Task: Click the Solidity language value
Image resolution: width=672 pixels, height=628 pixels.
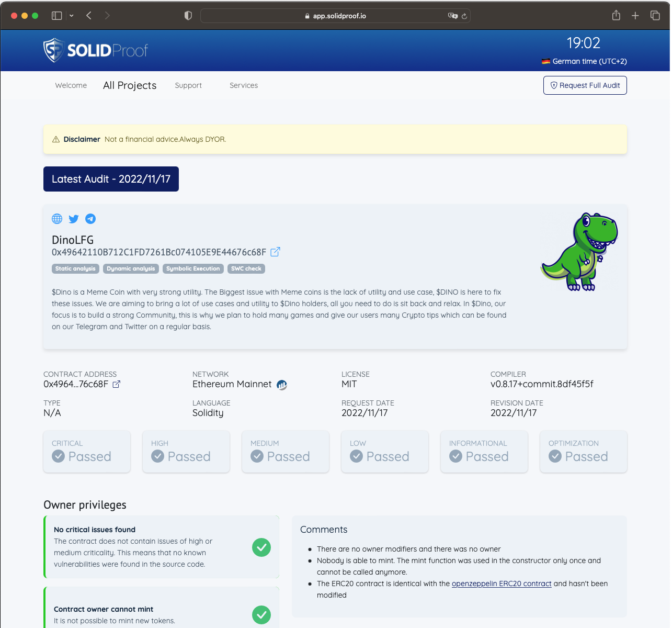Action: pyautogui.click(x=208, y=413)
